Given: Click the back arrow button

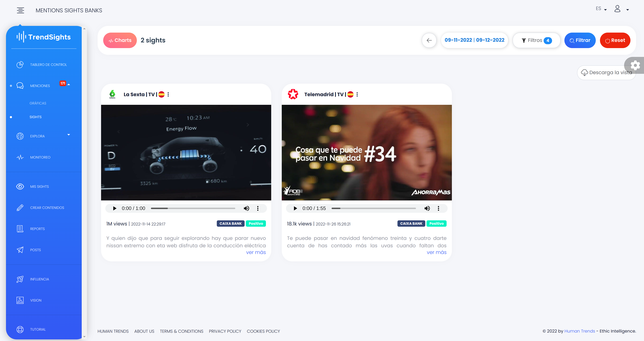Looking at the screenshot, I should tap(429, 40).
